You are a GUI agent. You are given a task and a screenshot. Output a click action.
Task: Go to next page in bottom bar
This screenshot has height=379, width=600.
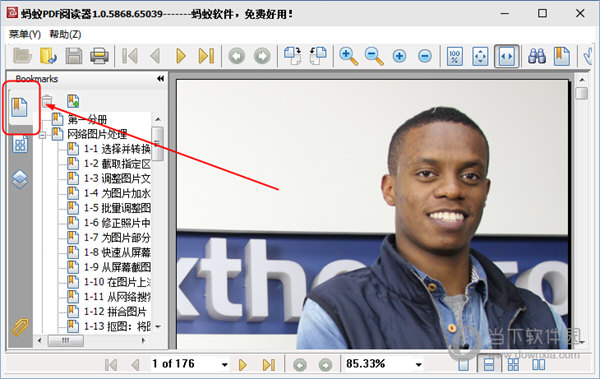[242, 365]
